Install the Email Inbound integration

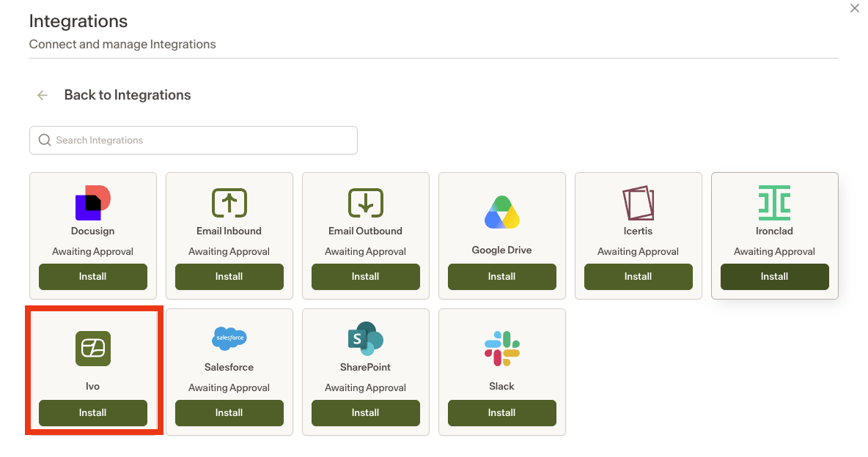[x=229, y=277]
